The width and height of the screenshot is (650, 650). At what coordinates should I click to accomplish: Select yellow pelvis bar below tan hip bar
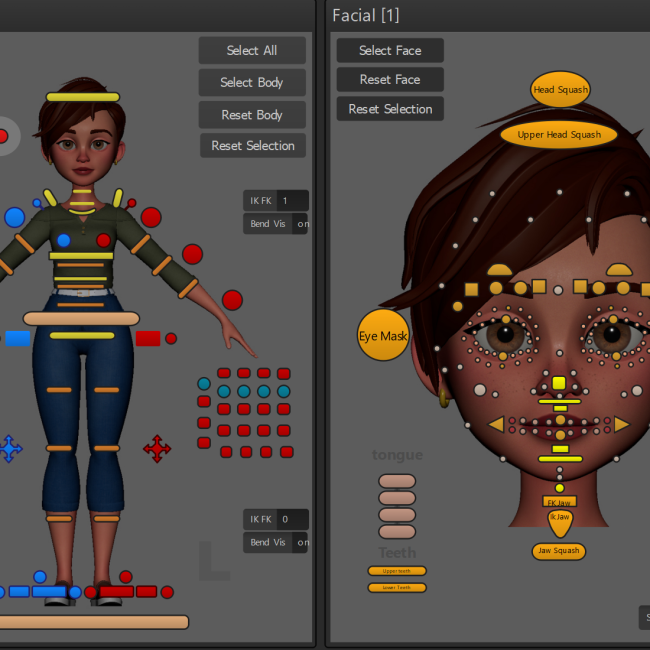point(82,335)
